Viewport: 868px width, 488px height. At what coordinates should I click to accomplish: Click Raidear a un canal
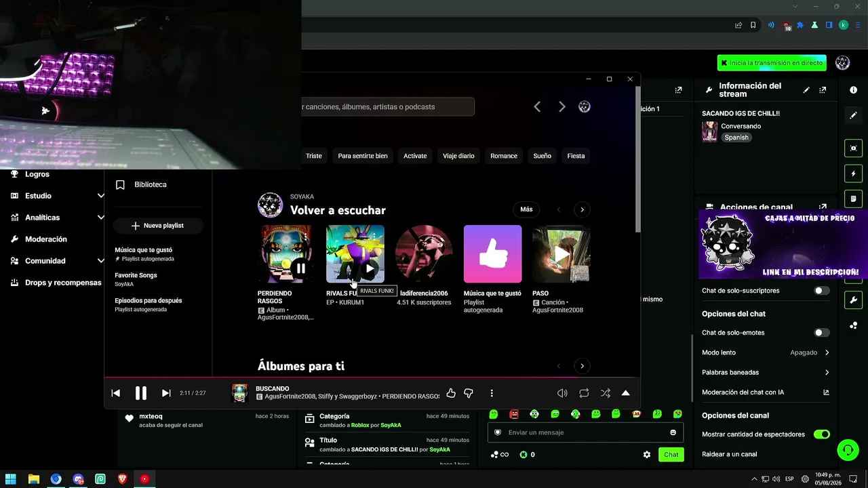tap(730, 454)
